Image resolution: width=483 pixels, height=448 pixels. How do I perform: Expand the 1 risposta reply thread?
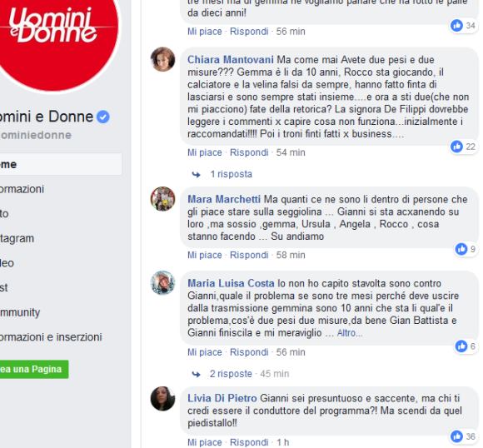pos(231,174)
